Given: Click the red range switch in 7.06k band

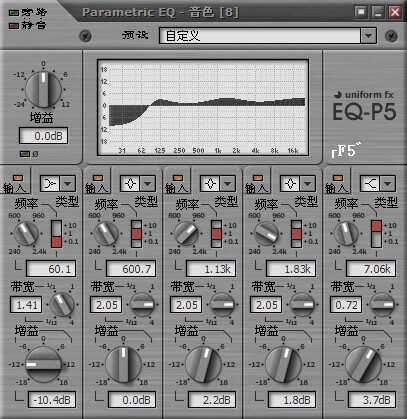Looking at the screenshot, I should (376, 226).
